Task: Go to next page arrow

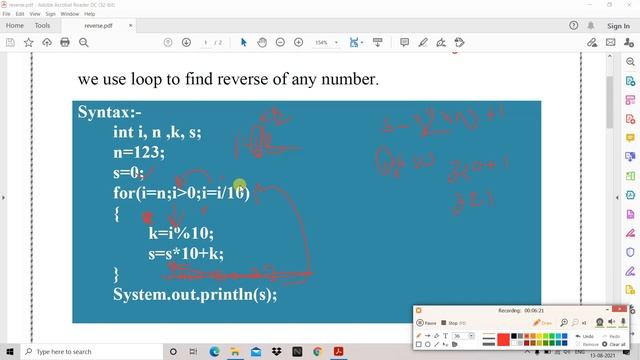Action: (186, 42)
